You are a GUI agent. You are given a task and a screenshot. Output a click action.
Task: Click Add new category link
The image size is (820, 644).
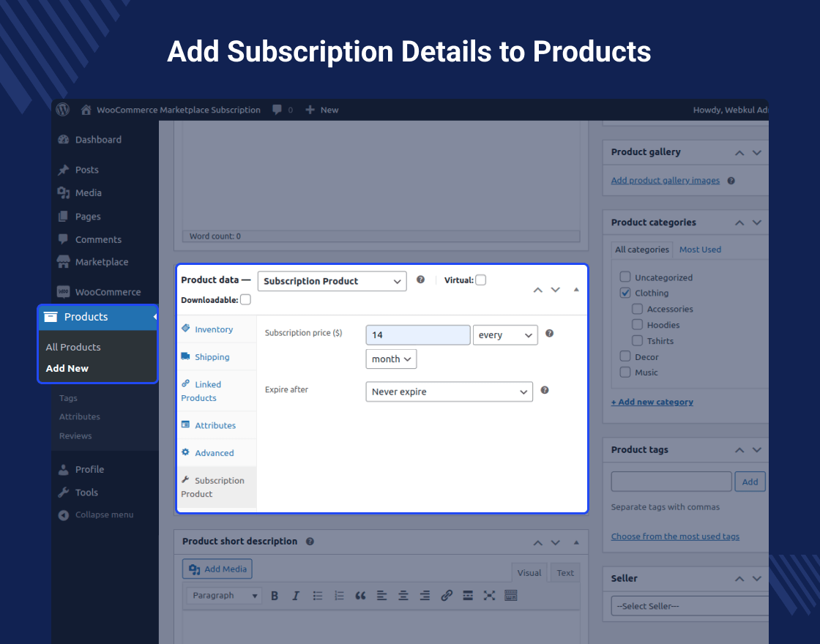coord(652,402)
